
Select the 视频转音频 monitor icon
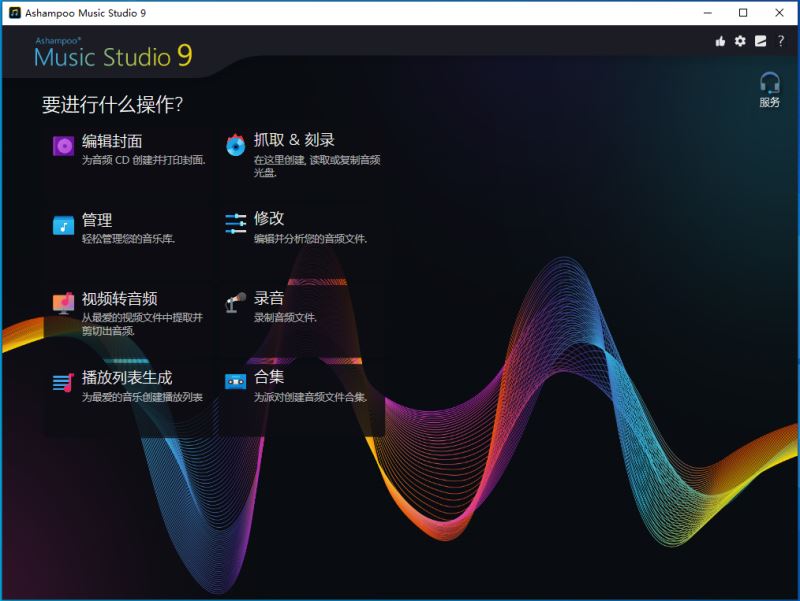(x=64, y=303)
